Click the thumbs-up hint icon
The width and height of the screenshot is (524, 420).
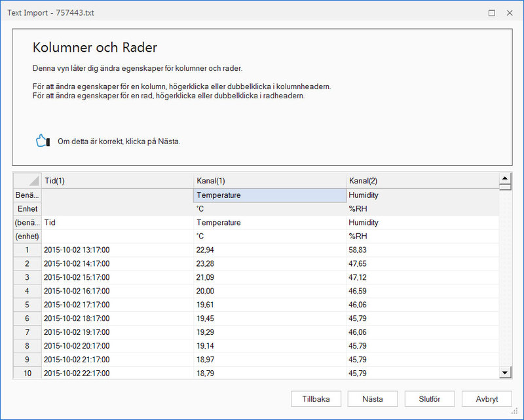tap(43, 141)
